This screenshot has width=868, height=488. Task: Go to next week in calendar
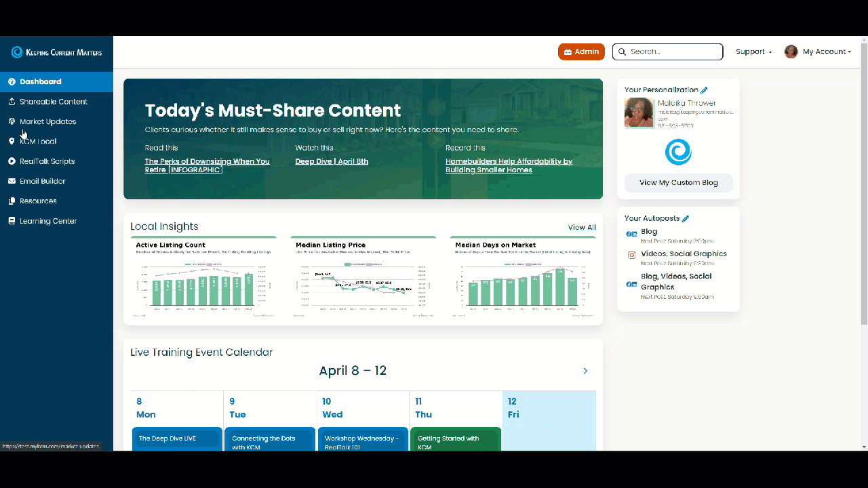(585, 371)
